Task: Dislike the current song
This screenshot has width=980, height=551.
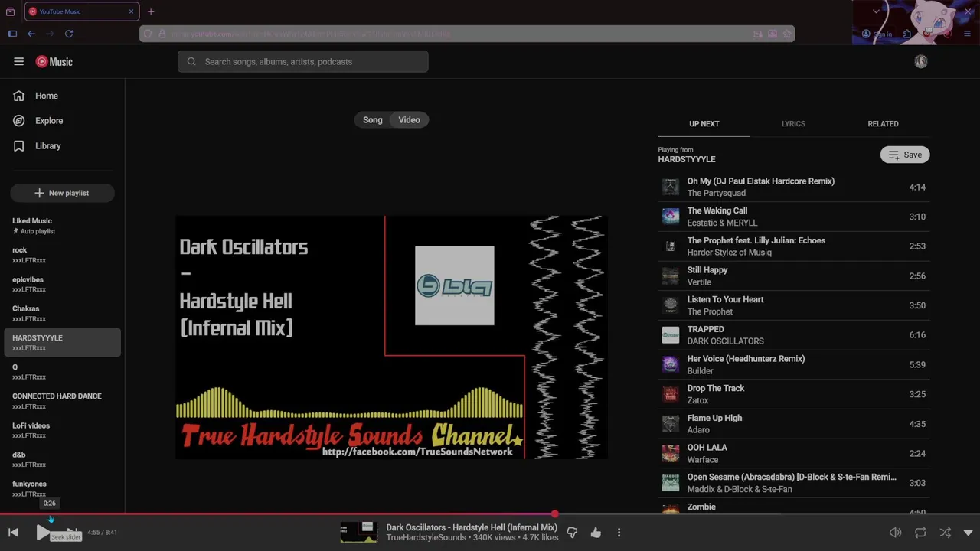Action: click(572, 533)
